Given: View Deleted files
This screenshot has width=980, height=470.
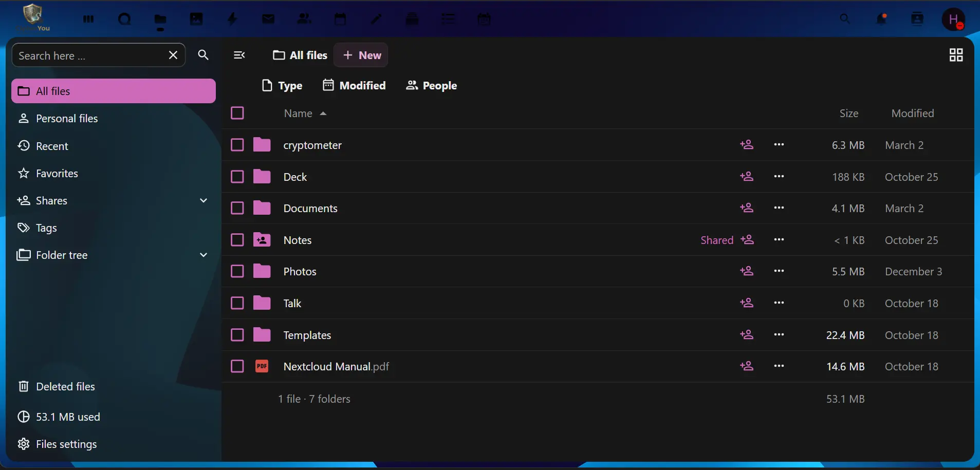Looking at the screenshot, I should click(x=114, y=386).
